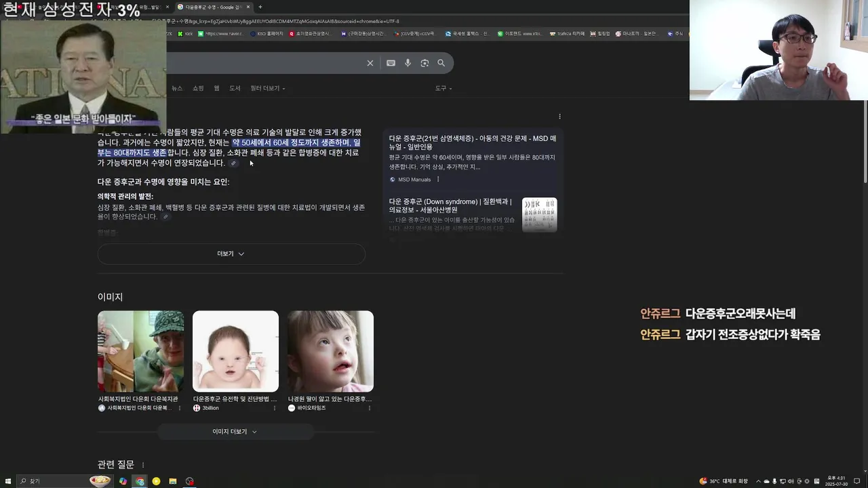Open the blonde child image thumbnail
This screenshot has width=868, height=488.
point(330,351)
